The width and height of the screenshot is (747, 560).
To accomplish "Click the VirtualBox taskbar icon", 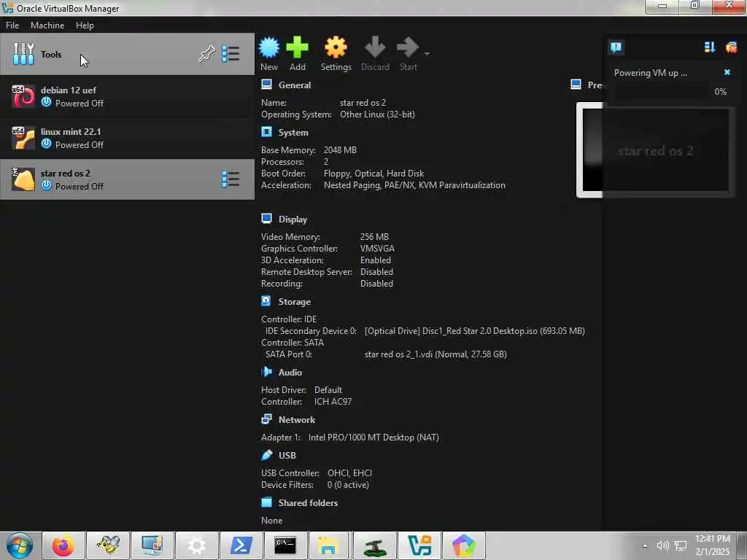I will tap(419, 545).
